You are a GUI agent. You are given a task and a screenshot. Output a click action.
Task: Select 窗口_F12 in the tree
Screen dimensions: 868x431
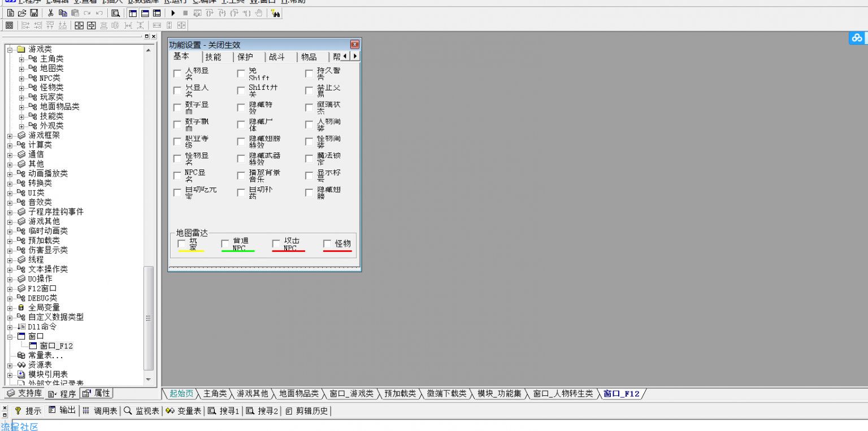56,346
